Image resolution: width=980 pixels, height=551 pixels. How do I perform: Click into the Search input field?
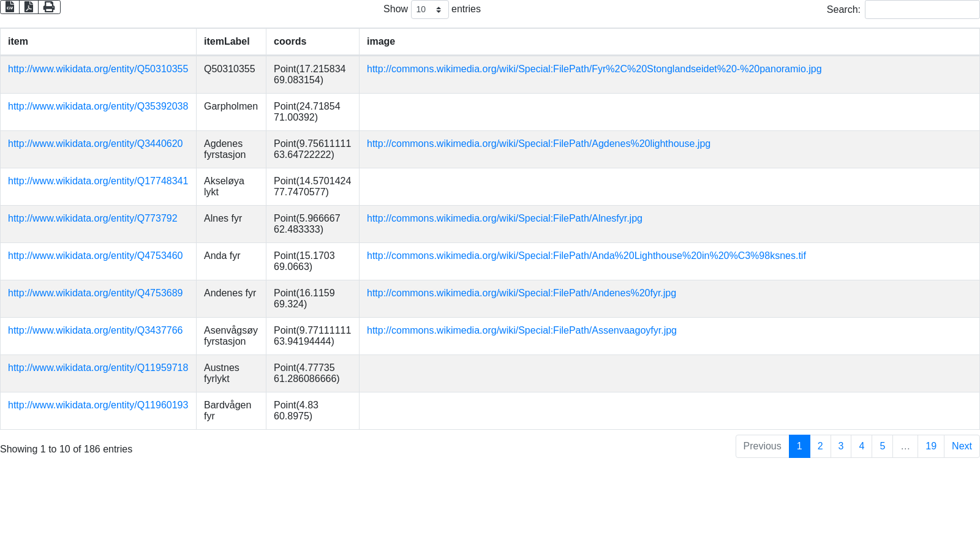pyautogui.click(x=921, y=10)
